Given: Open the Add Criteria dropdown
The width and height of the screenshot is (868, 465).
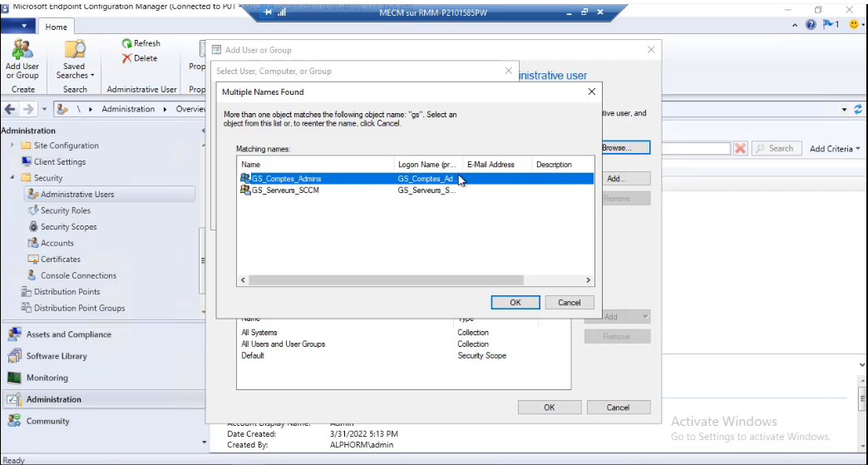Looking at the screenshot, I should coord(835,149).
